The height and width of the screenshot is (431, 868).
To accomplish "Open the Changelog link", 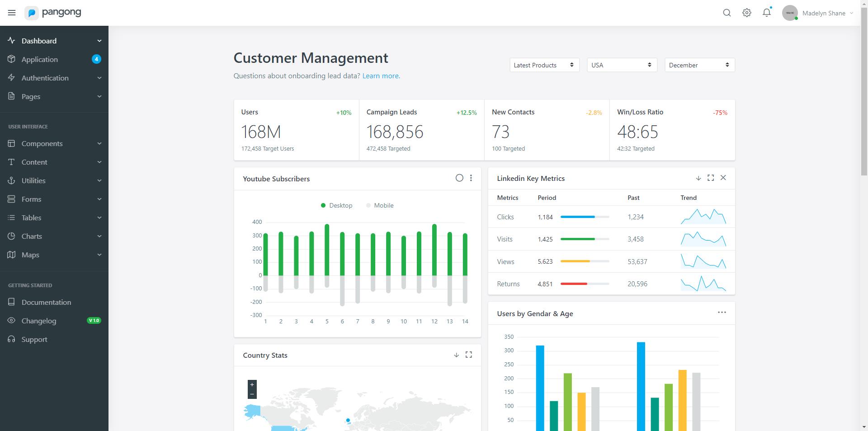I will click(54, 321).
